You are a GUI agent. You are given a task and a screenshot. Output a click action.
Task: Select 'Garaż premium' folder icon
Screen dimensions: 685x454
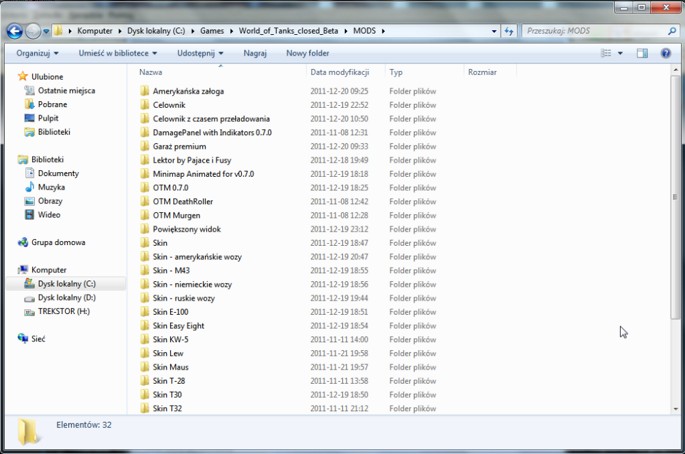[145, 146]
